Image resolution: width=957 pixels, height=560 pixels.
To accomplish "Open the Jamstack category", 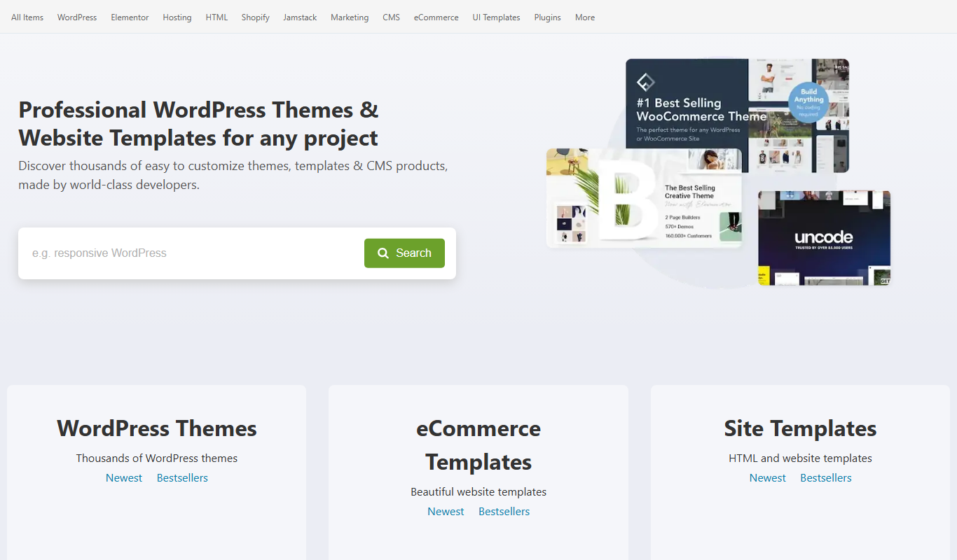I will [300, 17].
